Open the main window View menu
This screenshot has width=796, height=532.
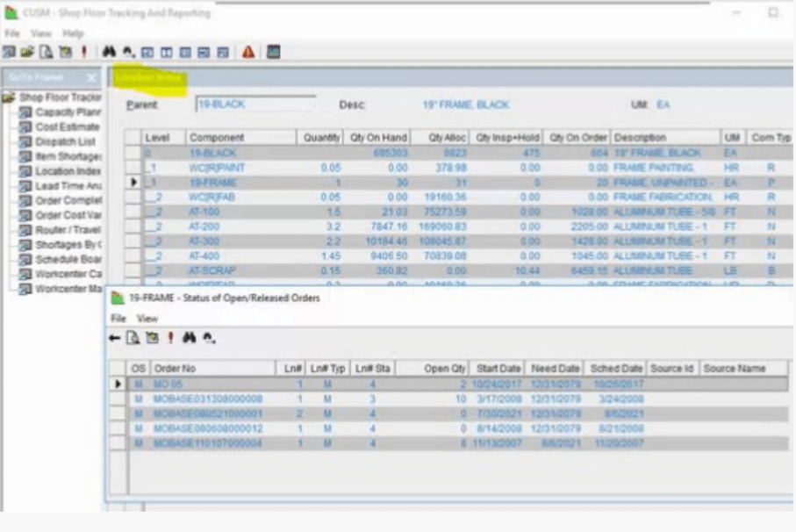41,33
